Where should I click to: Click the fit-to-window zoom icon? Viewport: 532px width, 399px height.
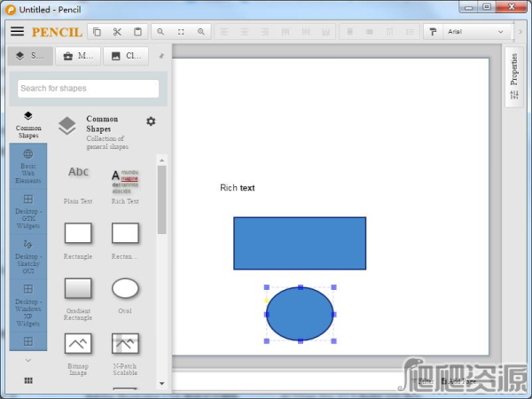(x=181, y=32)
